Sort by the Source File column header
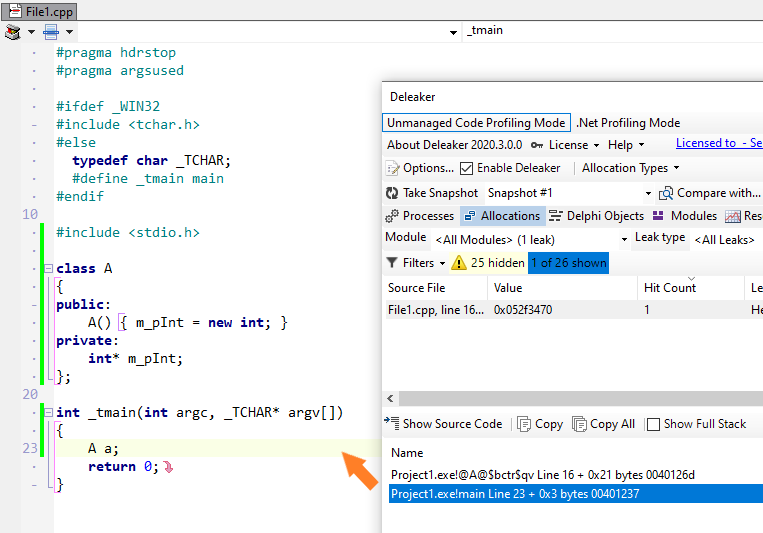This screenshot has height=533, width=763. [x=436, y=288]
